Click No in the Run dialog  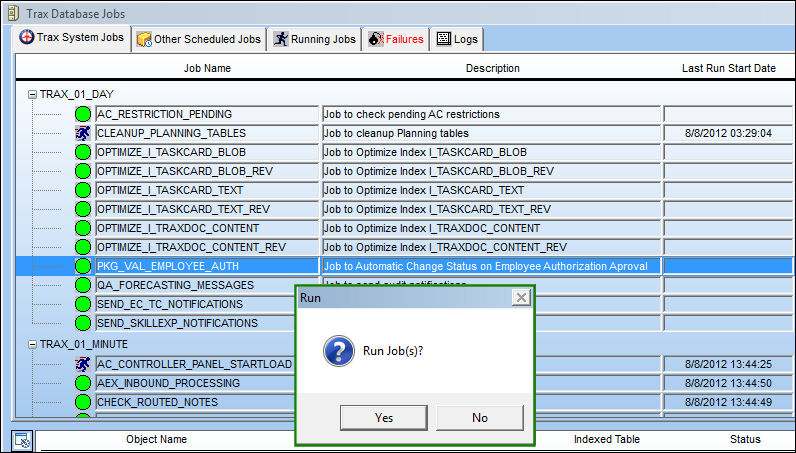coord(480,417)
